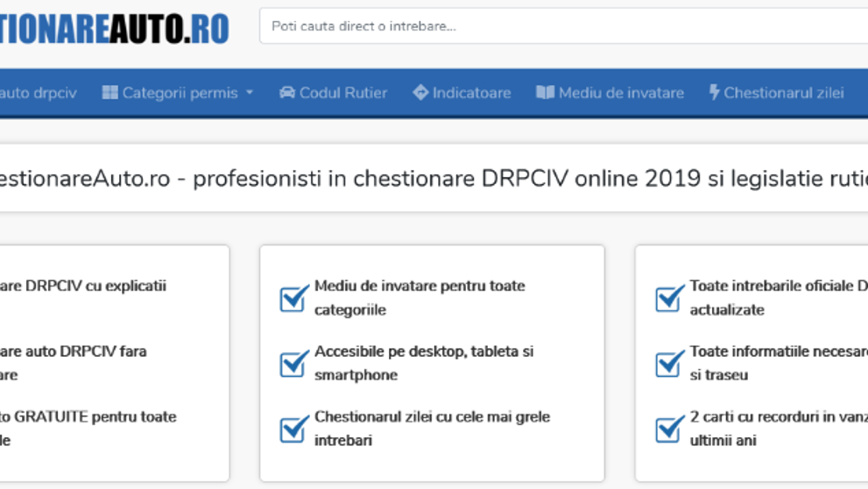Click the page heading about chestionare DRPCIV online 2019
The width and height of the screenshot is (868, 489).
[434, 178]
